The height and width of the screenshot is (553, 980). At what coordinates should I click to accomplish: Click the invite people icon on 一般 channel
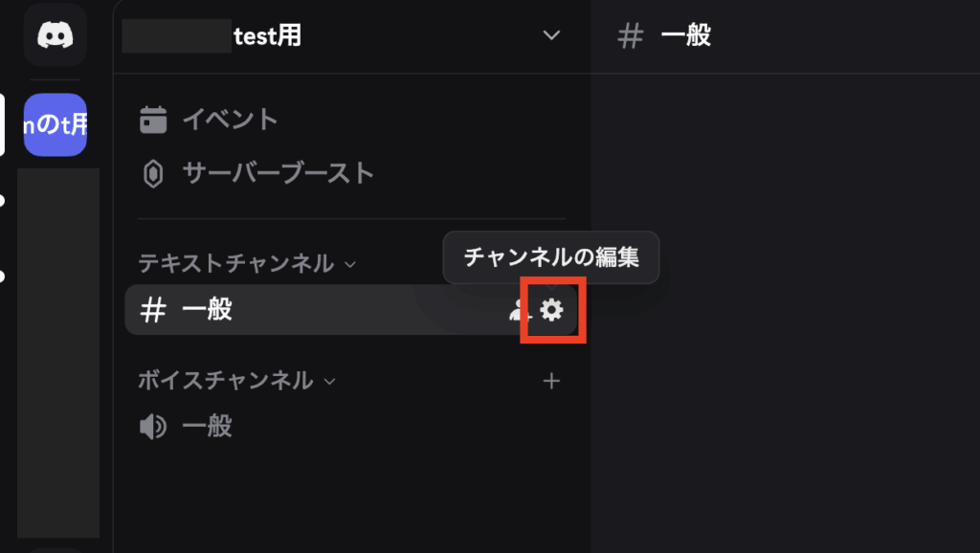pos(519,310)
